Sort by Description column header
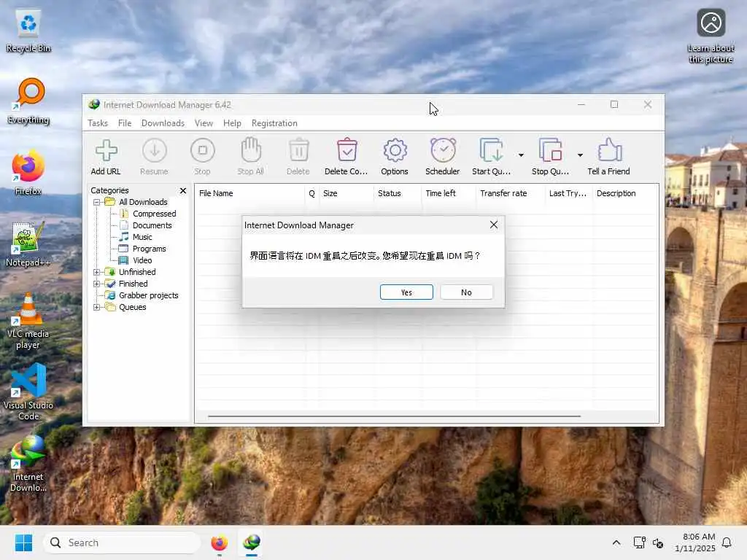This screenshot has width=747, height=560. pos(625,193)
